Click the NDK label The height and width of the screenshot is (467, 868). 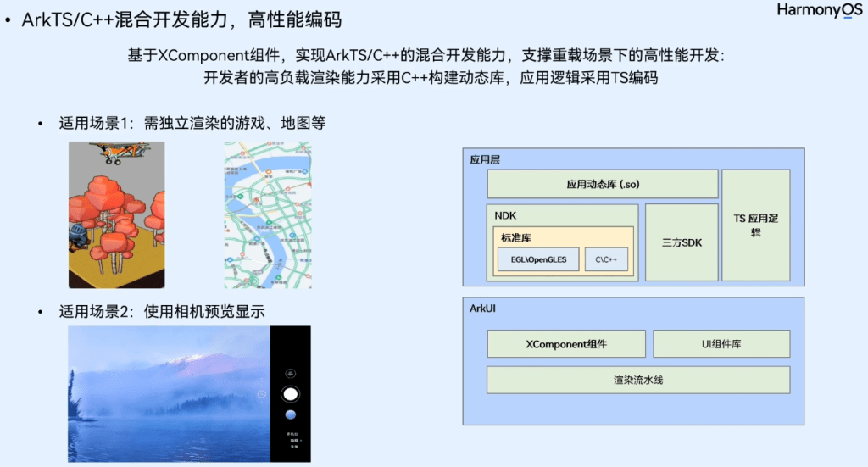click(x=505, y=214)
